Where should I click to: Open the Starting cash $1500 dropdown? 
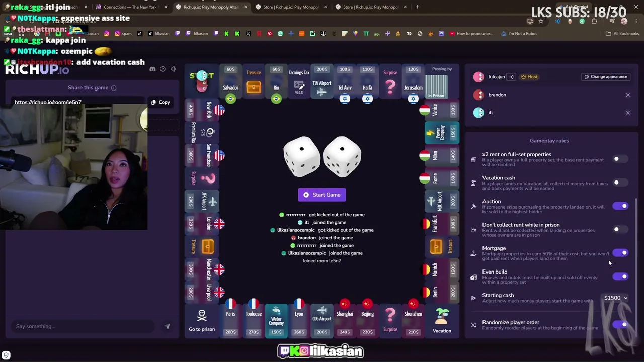[616, 298]
